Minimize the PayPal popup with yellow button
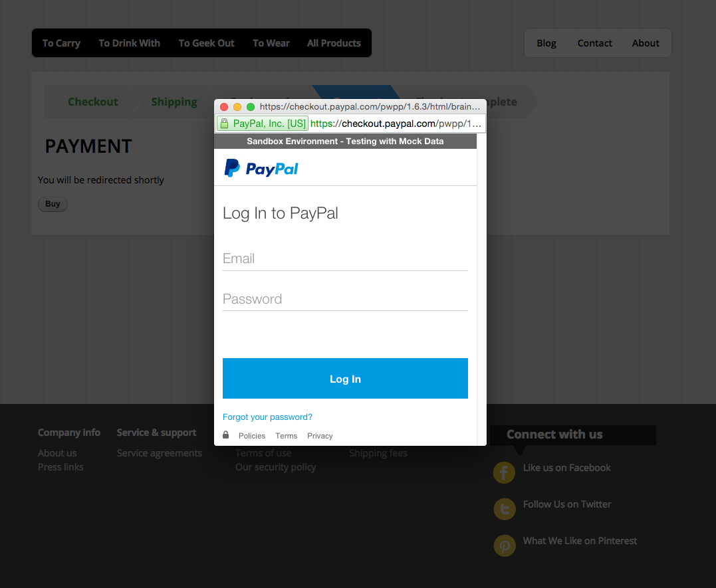 pyautogui.click(x=237, y=107)
